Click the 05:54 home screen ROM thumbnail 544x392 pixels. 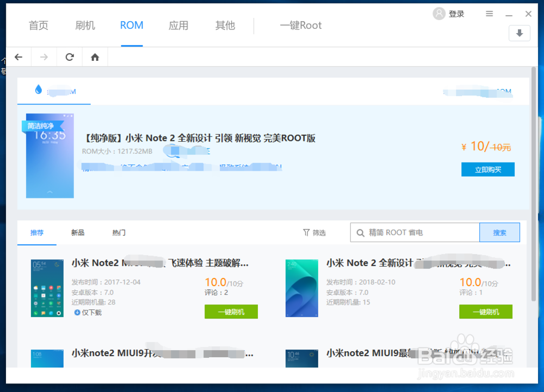point(47,288)
